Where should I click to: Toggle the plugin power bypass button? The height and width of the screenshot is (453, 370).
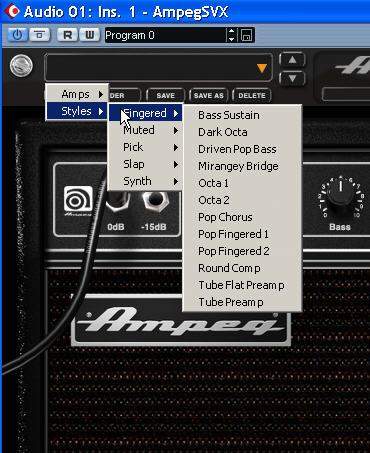(17, 35)
